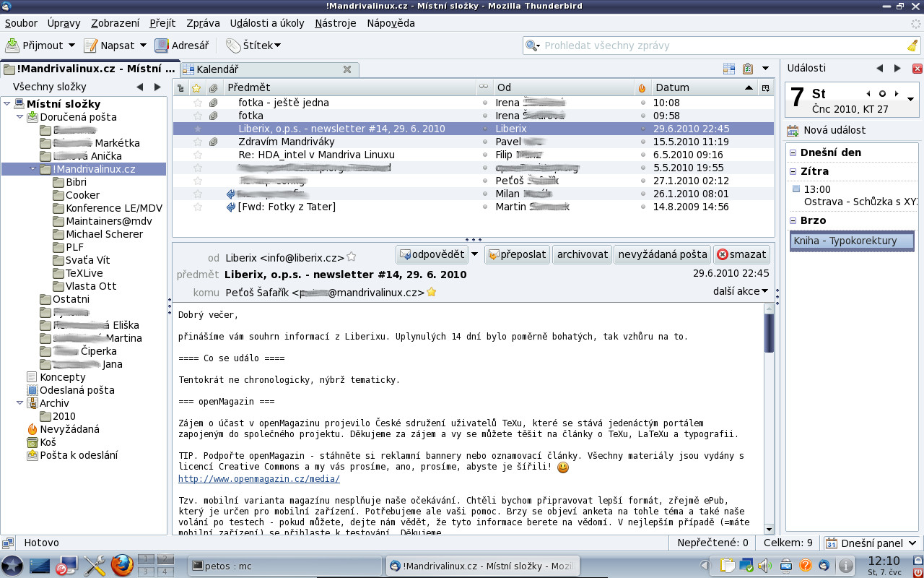Collapse the !Mandrivalinux.cz folder
This screenshot has width=924, height=578.
[33, 169]
